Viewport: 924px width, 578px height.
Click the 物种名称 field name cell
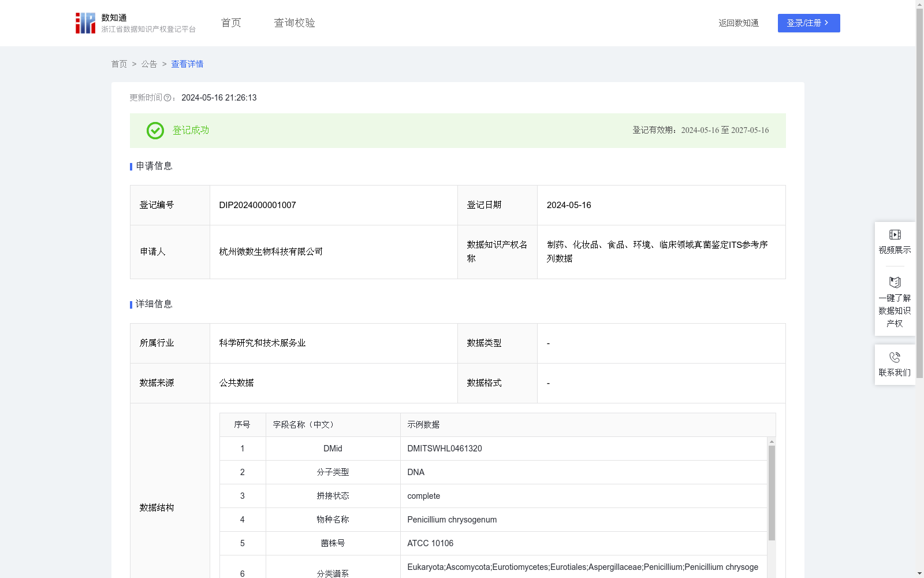pos(333,520)
